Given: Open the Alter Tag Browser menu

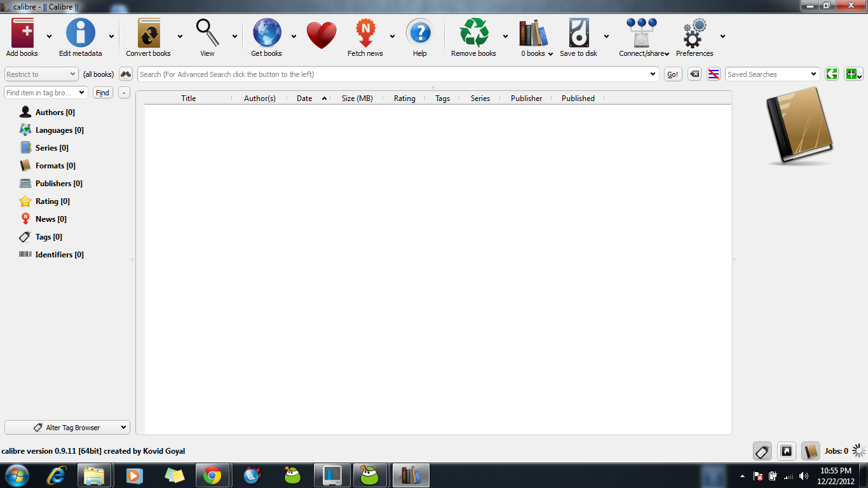Looking at the screenshot, I should (67, 428).
